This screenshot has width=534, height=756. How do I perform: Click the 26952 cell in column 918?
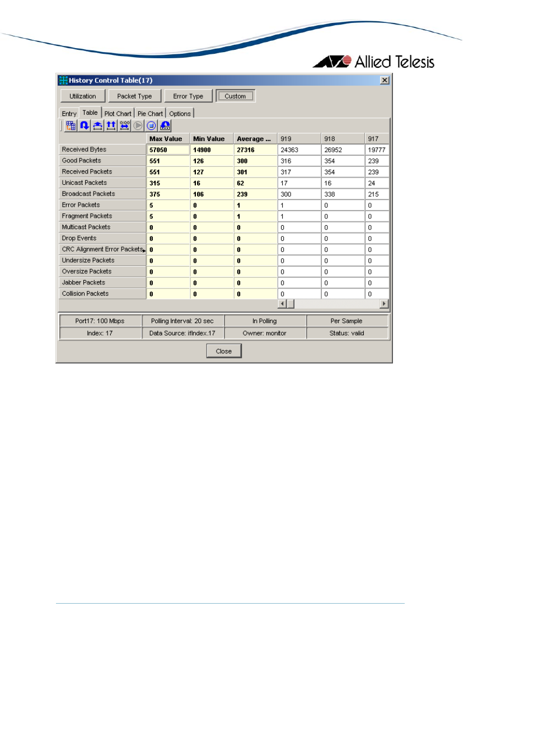click(x=343, y=150)
